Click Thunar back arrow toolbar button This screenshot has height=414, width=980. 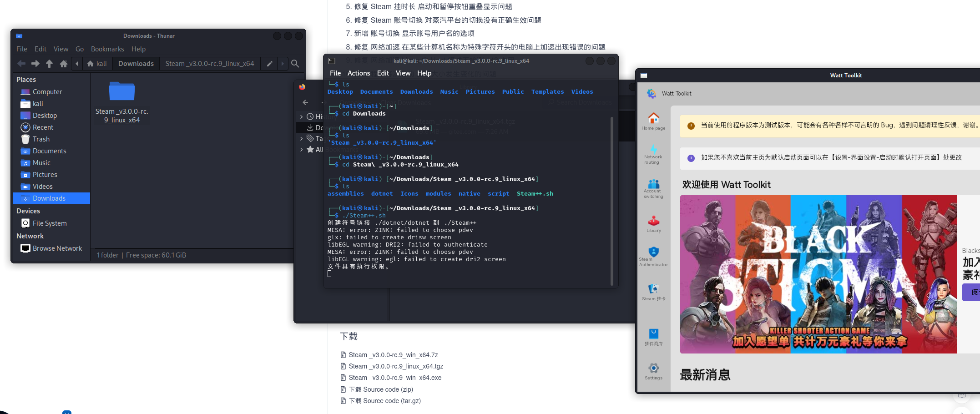[x=21, y=64]
